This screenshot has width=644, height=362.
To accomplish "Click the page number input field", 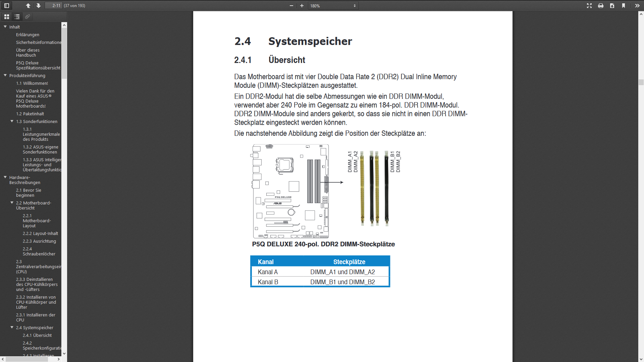I will [x=54, y=6].
